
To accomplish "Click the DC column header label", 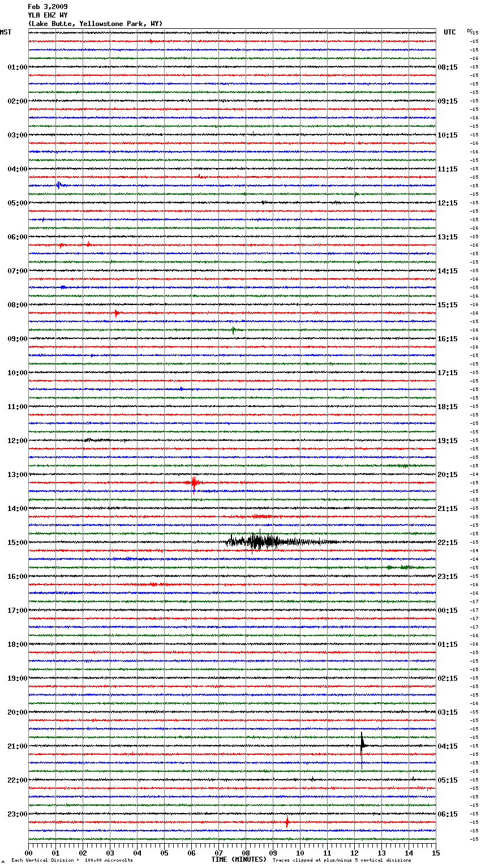I will [x=470, y=31].
